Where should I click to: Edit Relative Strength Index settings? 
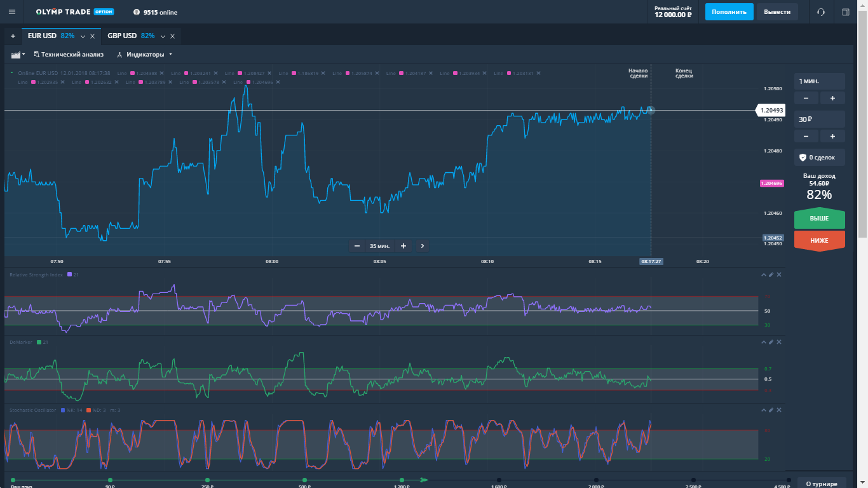pyautogui.click(x=771, y=274)
